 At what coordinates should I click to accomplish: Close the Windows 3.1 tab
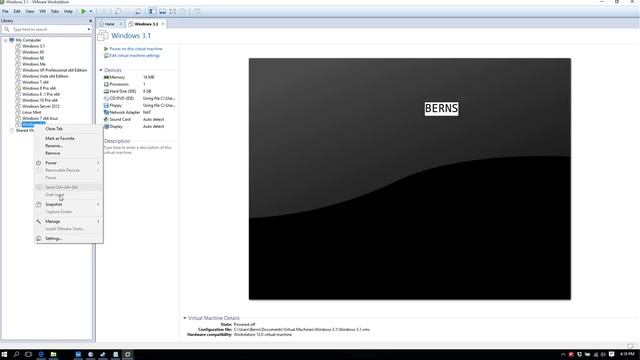(162, 24)
